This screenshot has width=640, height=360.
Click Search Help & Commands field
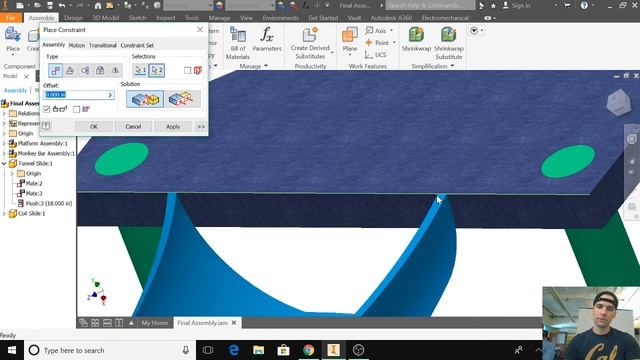point(430,5)
